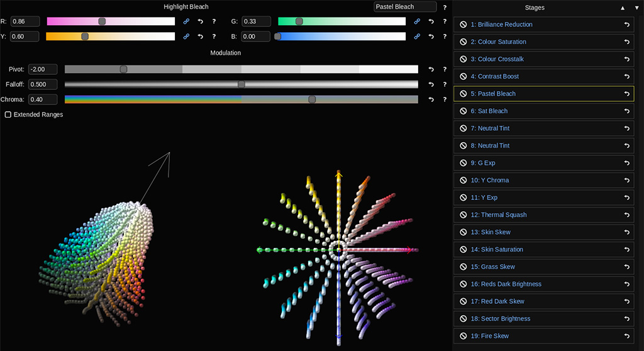
Task: Click the Y yellow slider track
Action: (x=111, y=36)
